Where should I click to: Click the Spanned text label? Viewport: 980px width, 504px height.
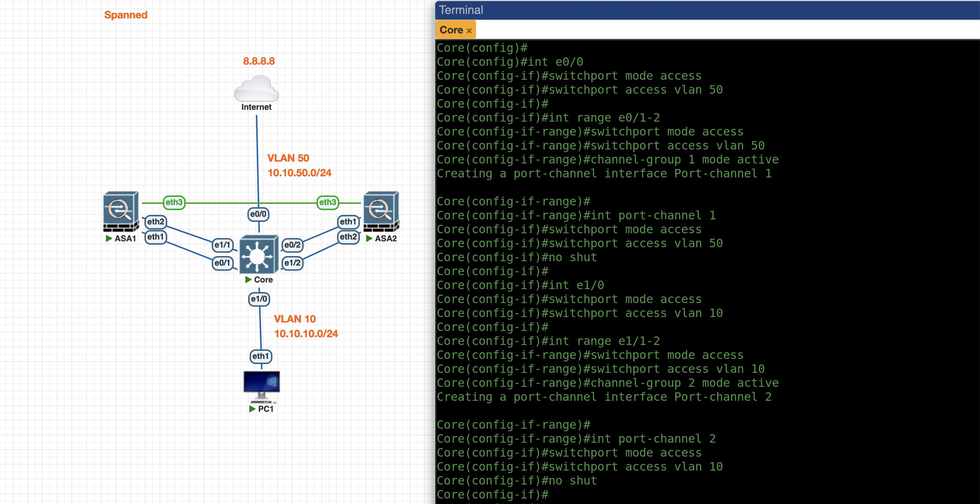(x=126, y=15)
